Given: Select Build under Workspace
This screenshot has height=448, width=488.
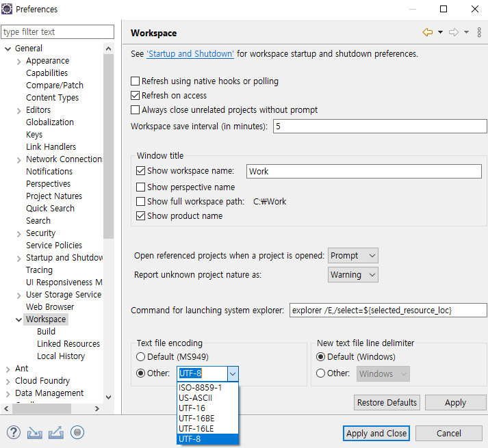Looking at the screenshot, I should click(x=46, y=332).
